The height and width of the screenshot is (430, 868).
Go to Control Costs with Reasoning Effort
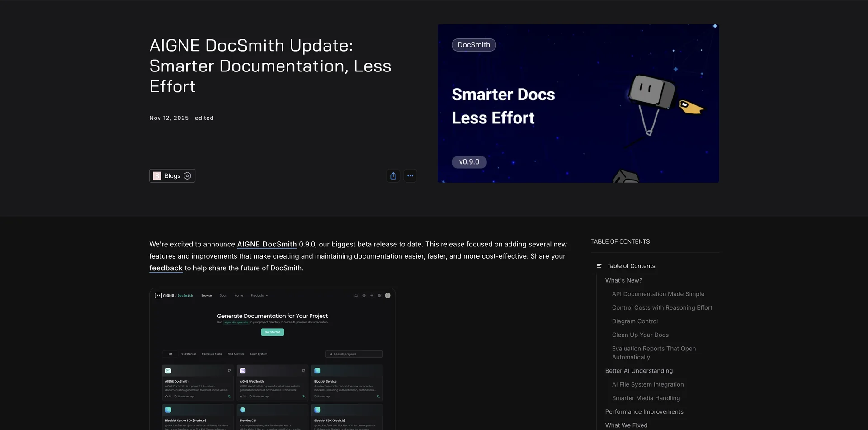pyautogui.click(x=662, y=307)
